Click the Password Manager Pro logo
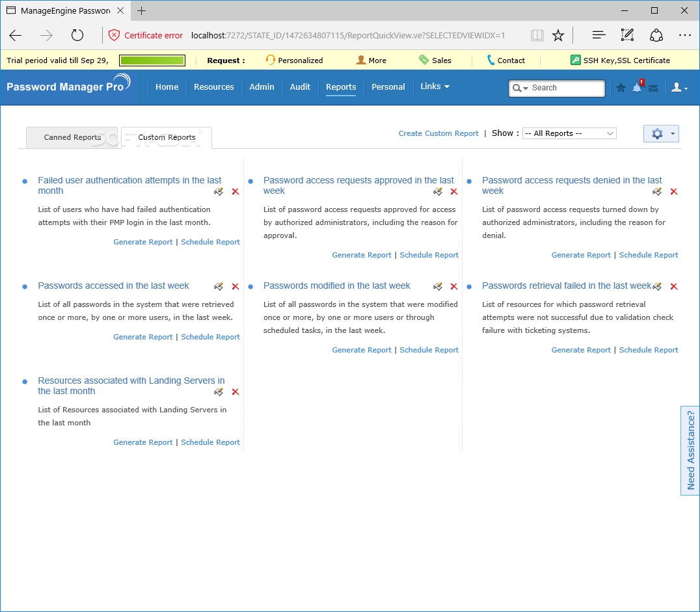Viewport: 700px width, 612px height. click(x=69, y=84)
